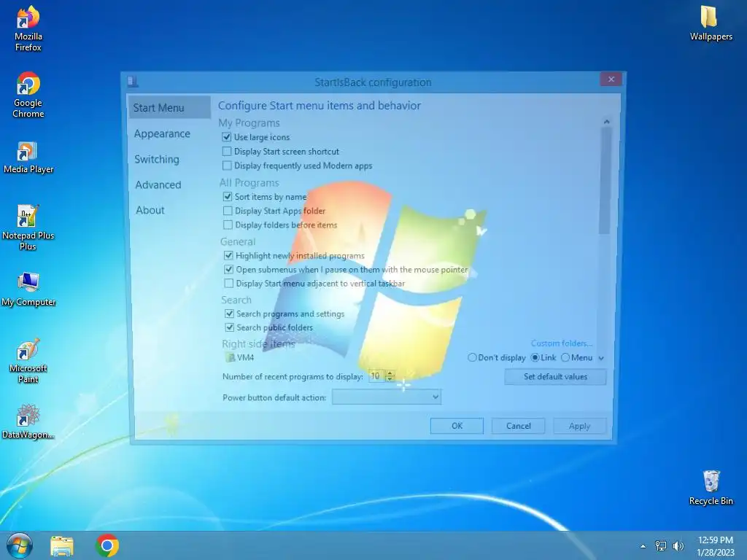Launch Microsoft Paint desktop shortcut

coord(28,361)
